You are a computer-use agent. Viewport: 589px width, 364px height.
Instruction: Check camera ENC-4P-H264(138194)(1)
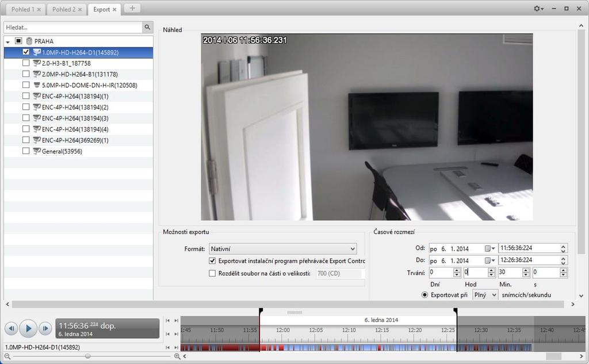click(26, 96)
